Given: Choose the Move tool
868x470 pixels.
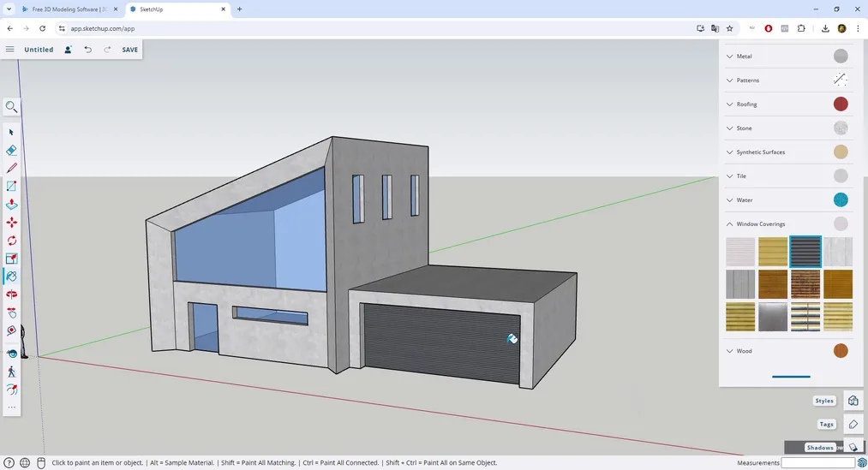Looking at the screenshot, I should tap(11, 223).
